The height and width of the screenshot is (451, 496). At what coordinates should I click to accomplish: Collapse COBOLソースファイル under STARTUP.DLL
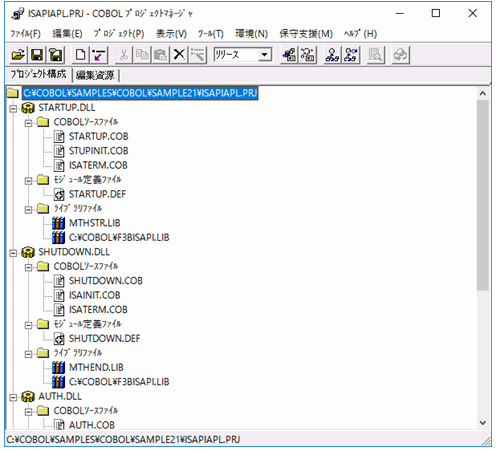[x=28, y=123]
